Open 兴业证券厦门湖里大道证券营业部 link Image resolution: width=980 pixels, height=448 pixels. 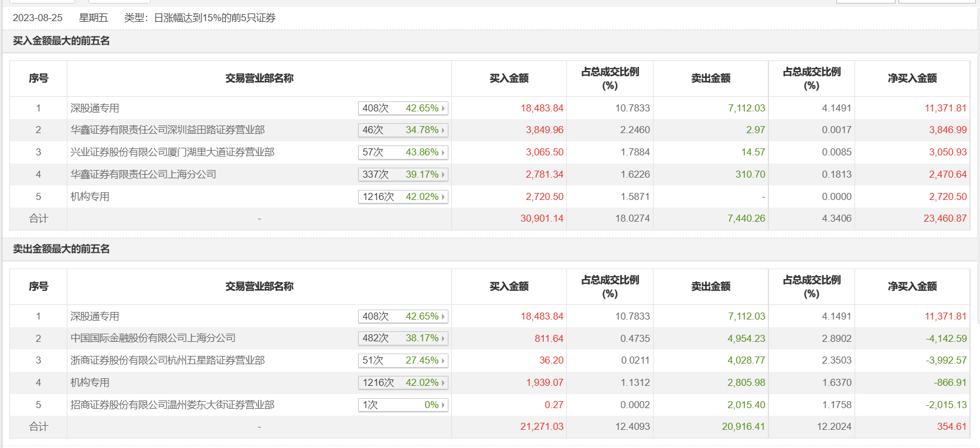(172, 152)
